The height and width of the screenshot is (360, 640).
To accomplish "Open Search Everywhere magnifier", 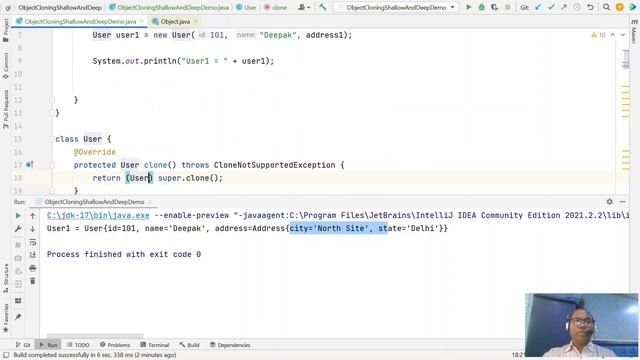I will pyautogui.click(x=607, y=7).
